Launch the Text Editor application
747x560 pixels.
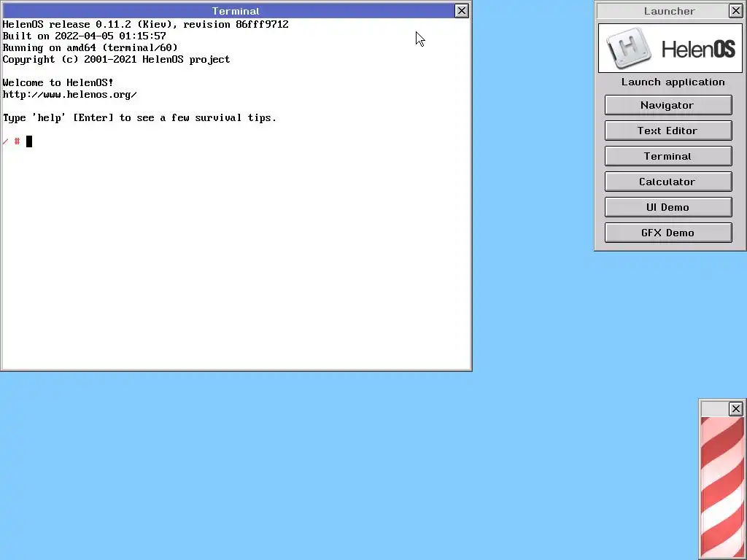pyautogui.click(x=668, y=131)
